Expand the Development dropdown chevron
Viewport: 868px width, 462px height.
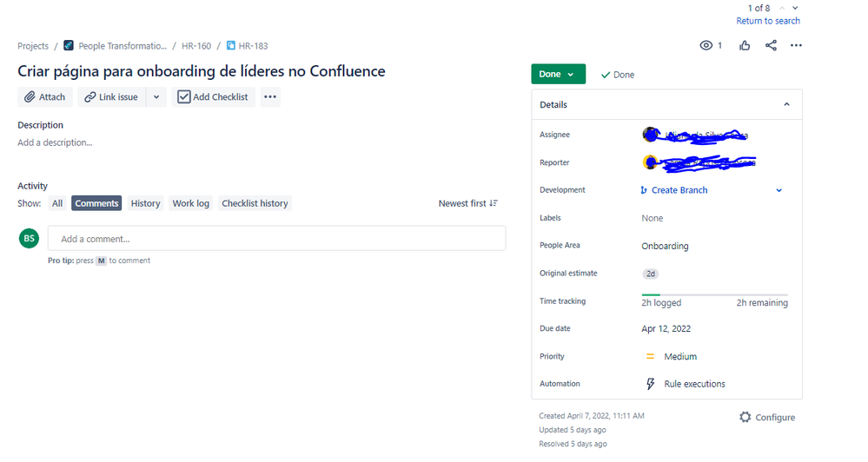coord(779,190)
